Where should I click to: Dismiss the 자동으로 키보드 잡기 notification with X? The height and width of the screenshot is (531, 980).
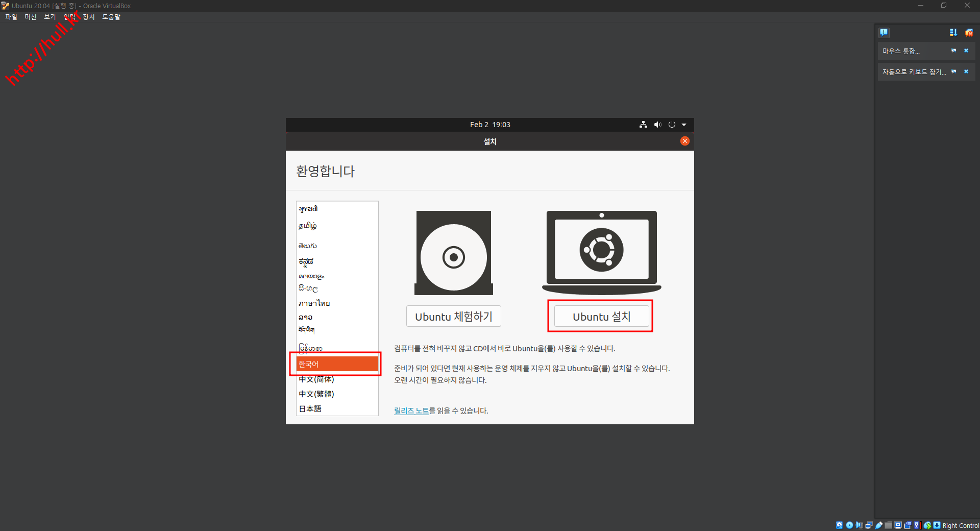click(966, 71)
